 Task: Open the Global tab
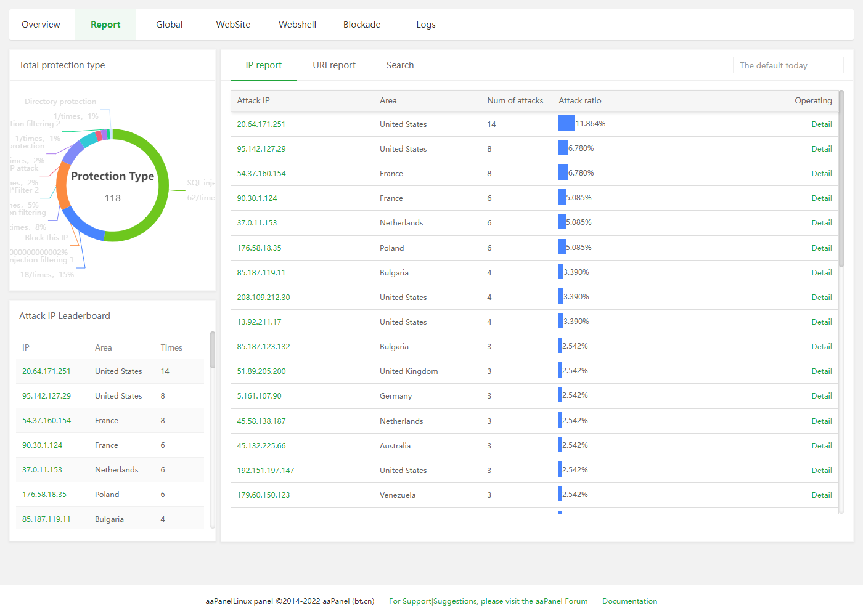pos(169,25)
